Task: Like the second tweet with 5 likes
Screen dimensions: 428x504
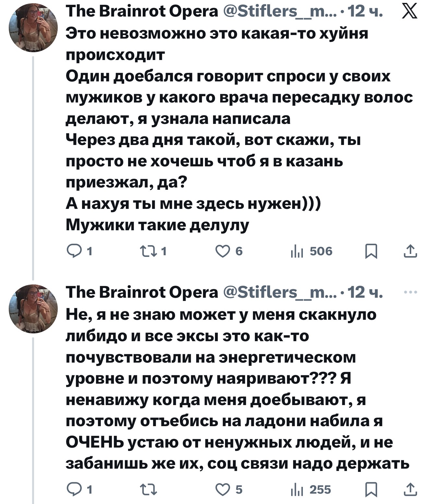Action: [223, 489]
